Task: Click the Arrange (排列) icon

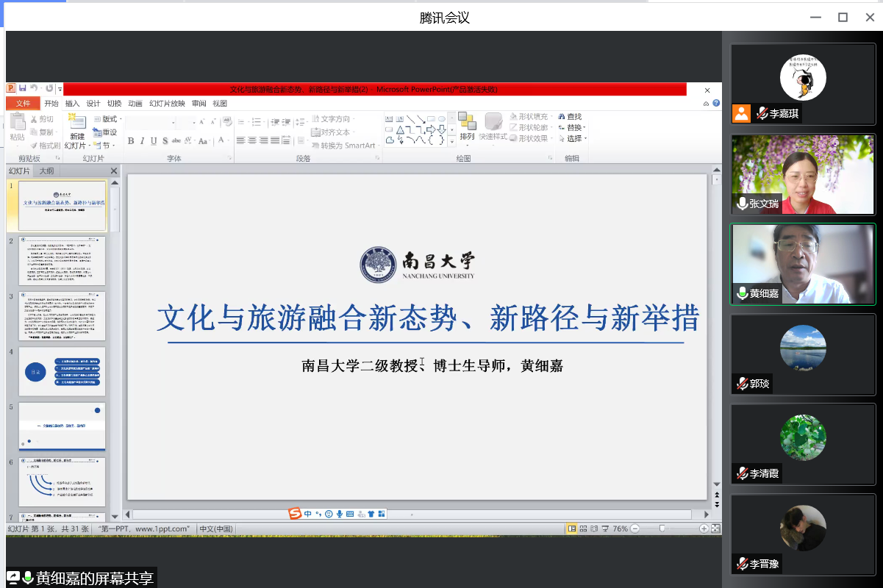Action: coord(467,121)
